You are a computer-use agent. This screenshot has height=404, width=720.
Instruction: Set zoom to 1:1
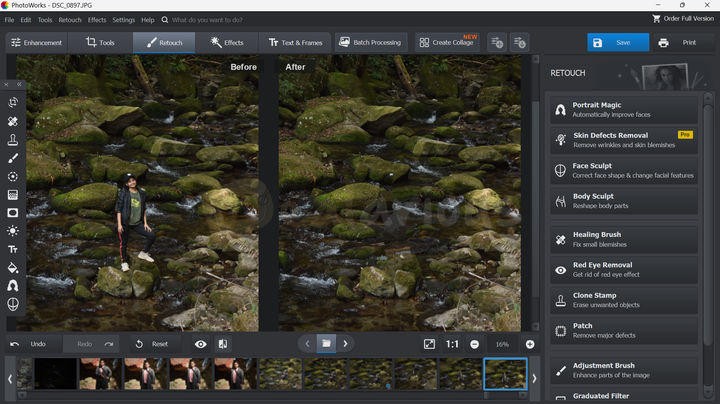point(452,344)
